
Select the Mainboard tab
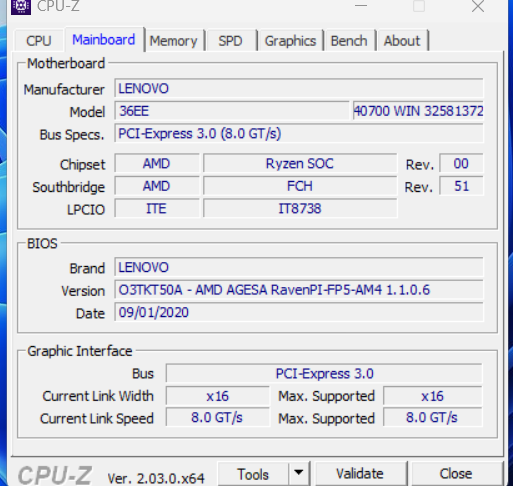coord(104,39)
